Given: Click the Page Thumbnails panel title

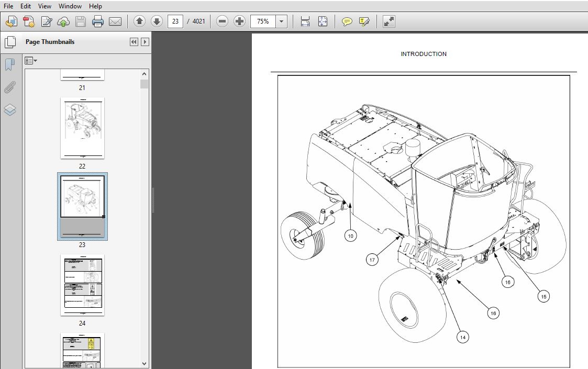Looking at the screenshot, I should [x=50, y=42].
